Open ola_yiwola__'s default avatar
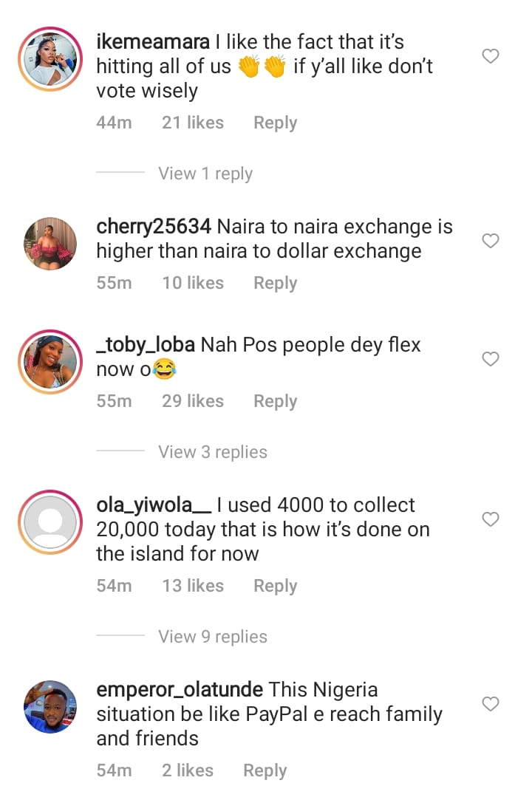Viewport: 532px width, 800px height. click(x=50, y=522)
